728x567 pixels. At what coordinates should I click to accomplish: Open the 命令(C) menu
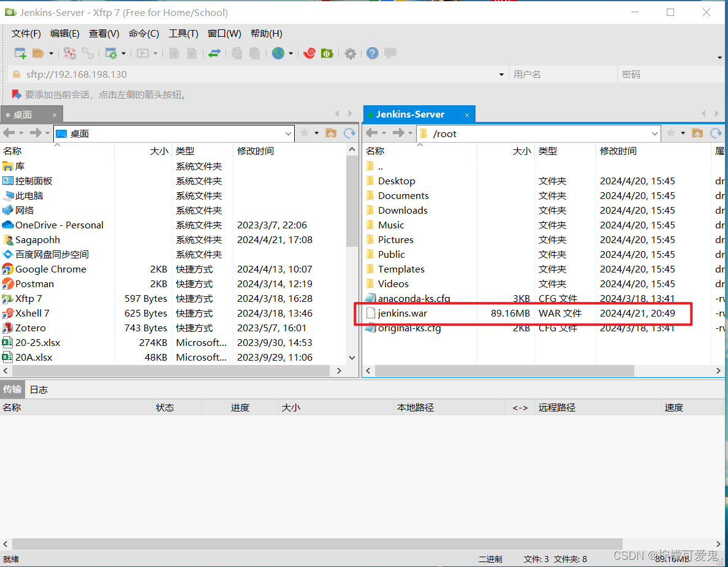tap(144, 34)
